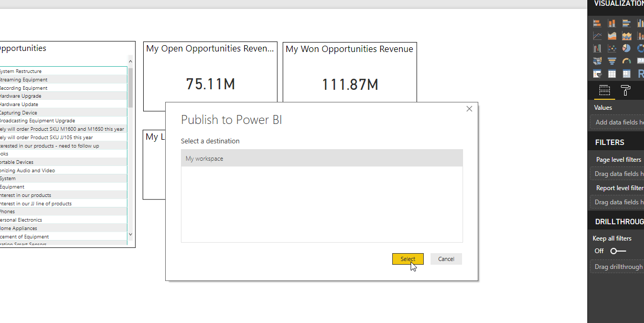Click the Opportunities list scrollbar thumb
Viewport: 644px width, 323px height.
pyautogui.click(x=131, y=87)
